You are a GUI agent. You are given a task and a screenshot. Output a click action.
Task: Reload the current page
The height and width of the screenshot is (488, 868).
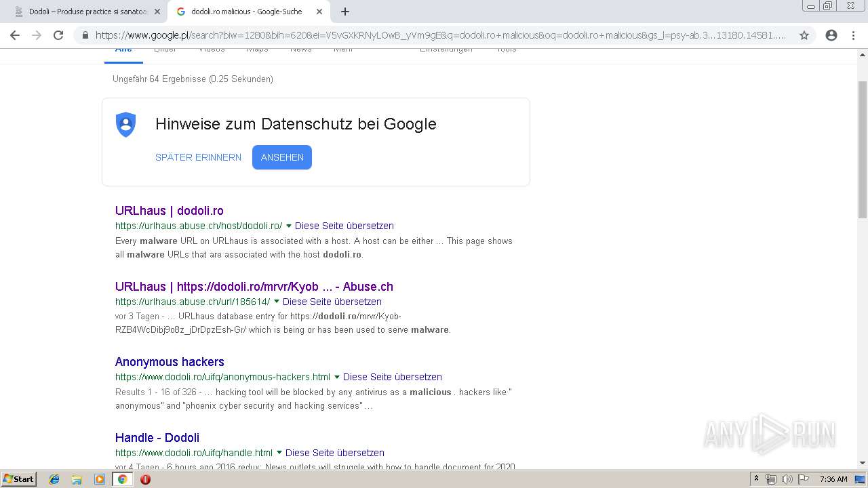coord(58,35)
